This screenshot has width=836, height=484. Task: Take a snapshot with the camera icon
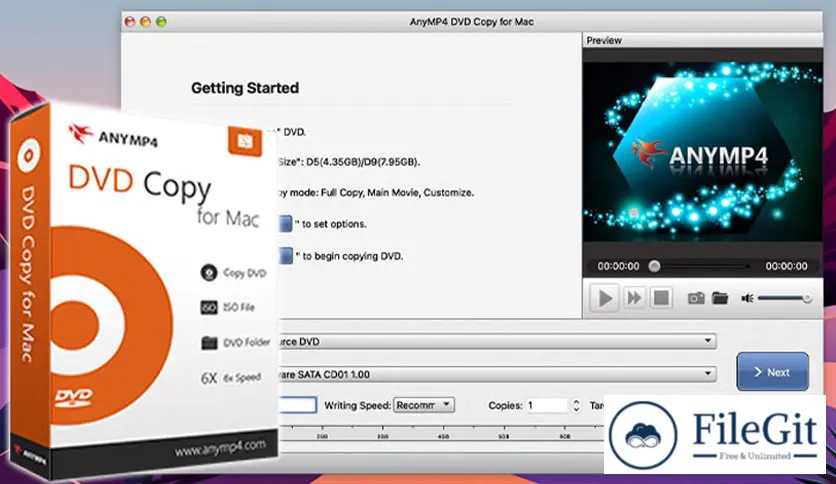[x=696, y=298]
